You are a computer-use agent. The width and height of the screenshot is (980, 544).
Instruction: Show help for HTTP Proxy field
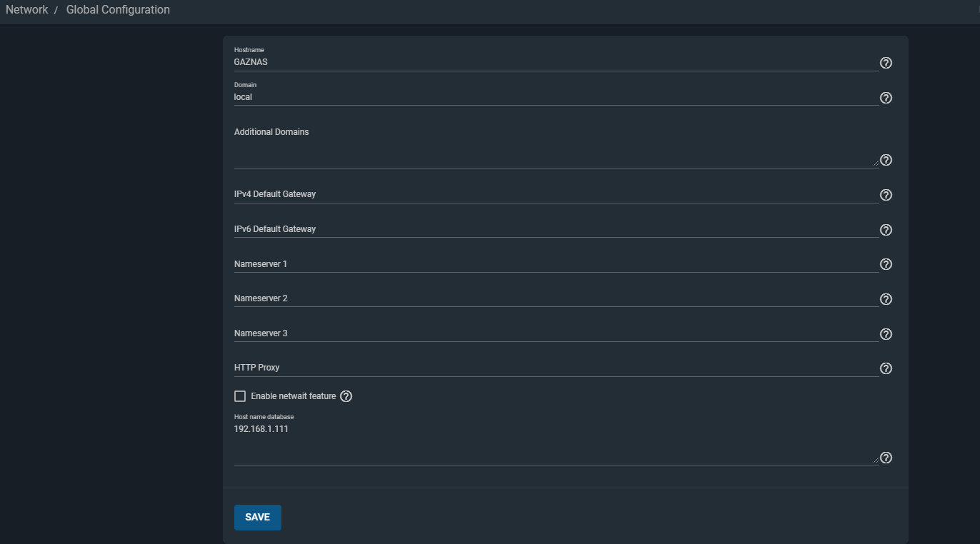tap(886, 368)
